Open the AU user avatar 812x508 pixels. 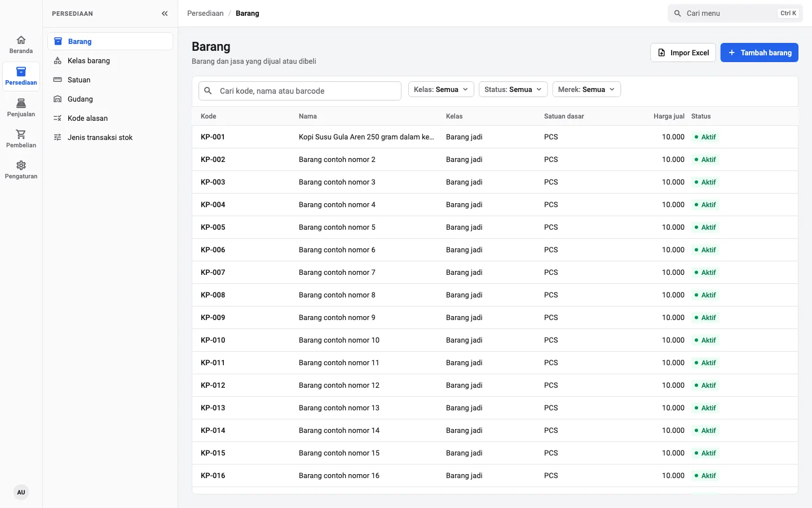(21, 492)
